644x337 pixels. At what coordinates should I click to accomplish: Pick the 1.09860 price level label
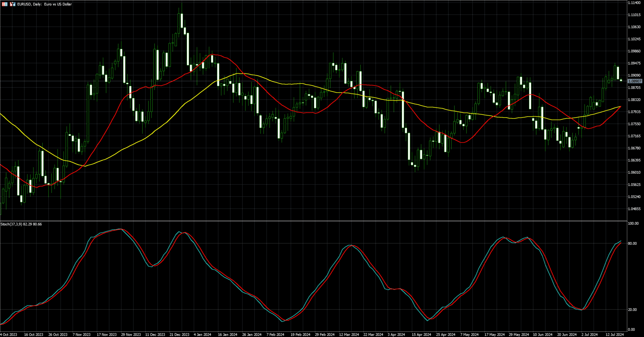pyautogui.click(x=634, y=51)
